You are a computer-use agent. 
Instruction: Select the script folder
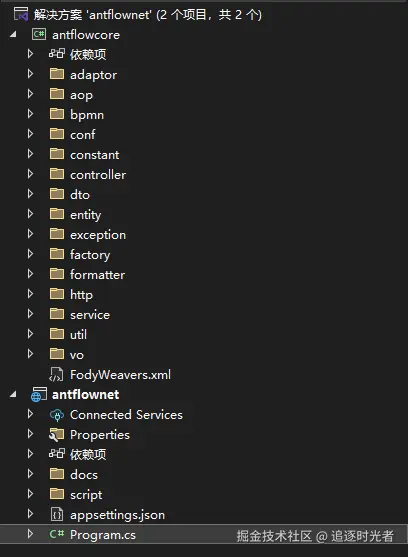coord(86,494)
